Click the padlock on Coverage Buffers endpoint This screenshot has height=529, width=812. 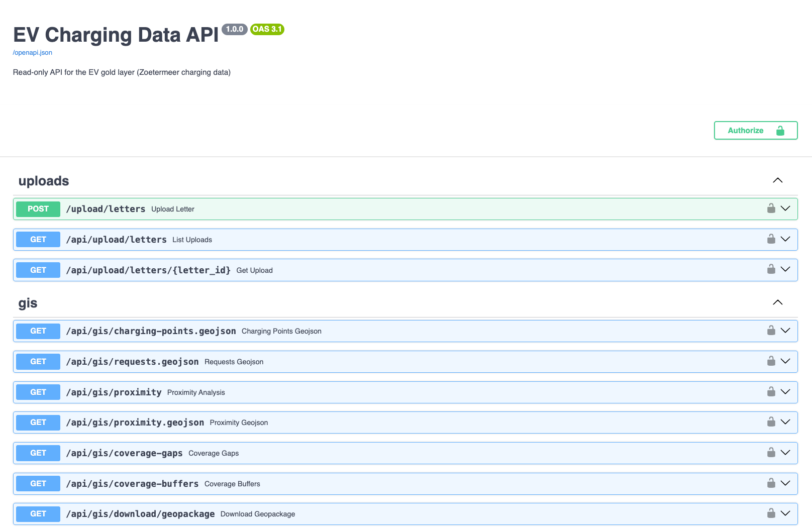tap(770, 483)
